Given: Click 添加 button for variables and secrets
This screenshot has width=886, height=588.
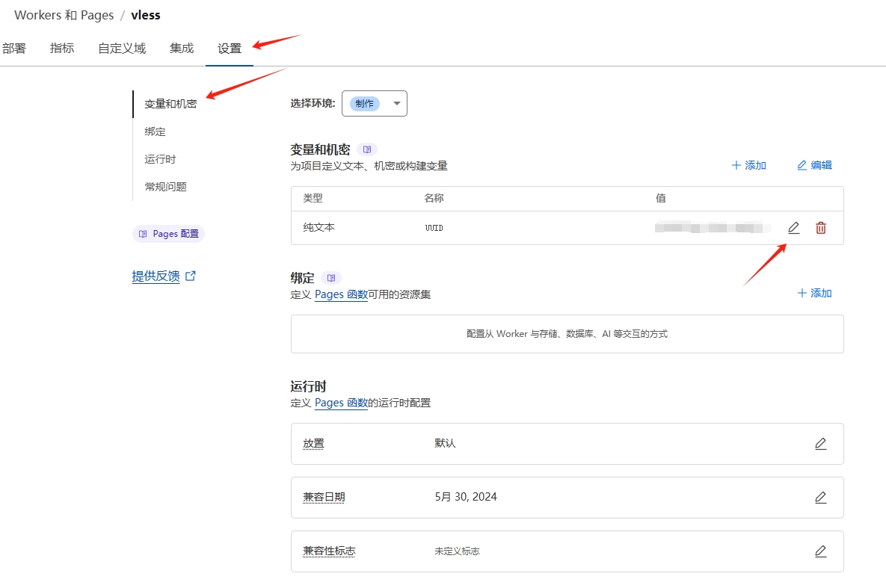Looking at the screenshot, I should click(x=748, y=165).
